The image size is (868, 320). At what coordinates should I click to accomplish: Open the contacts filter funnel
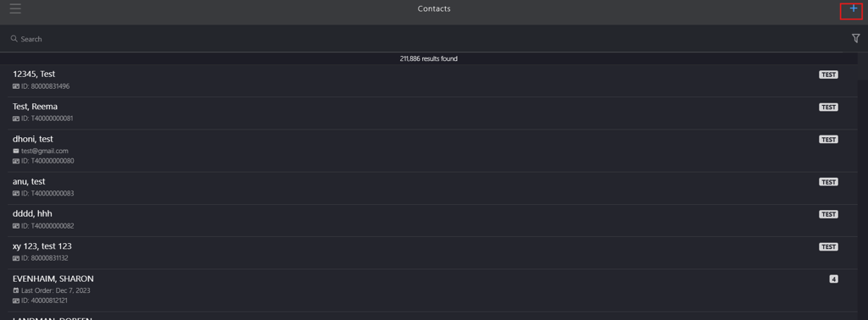[x=855, y=38]
